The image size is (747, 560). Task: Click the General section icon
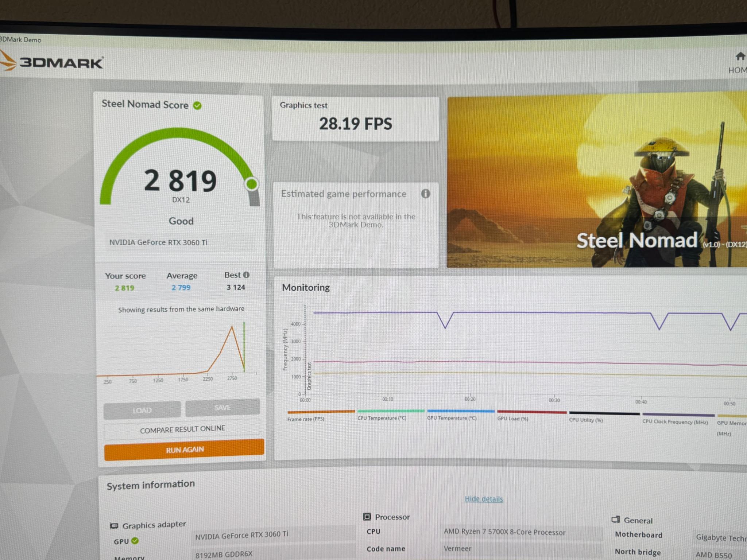(x=616, y=520)
